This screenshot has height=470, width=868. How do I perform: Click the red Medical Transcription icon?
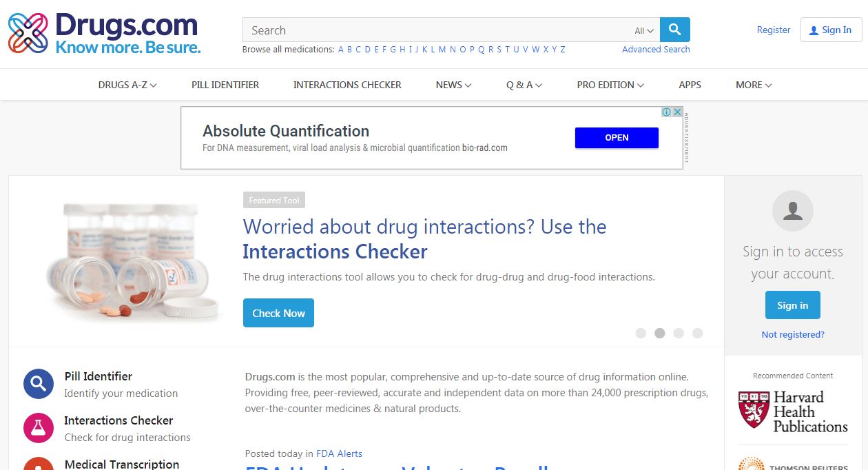point(39,464)
